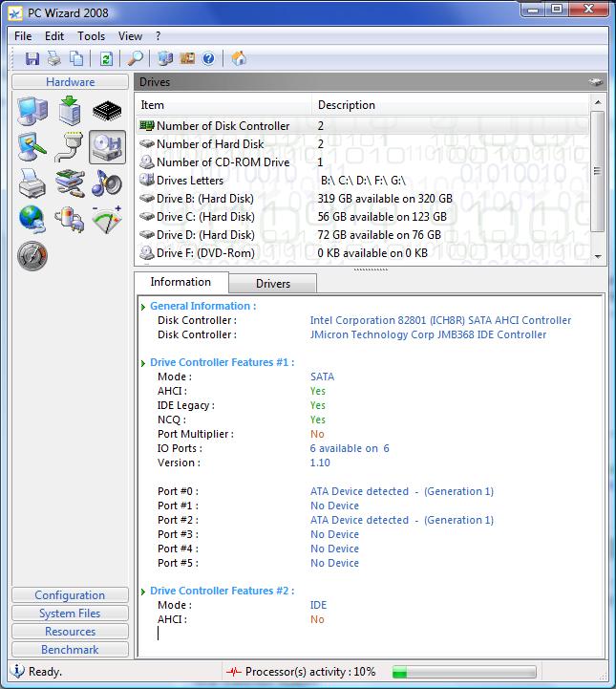Select the Drive D: (Hard Disk) row

362,235
